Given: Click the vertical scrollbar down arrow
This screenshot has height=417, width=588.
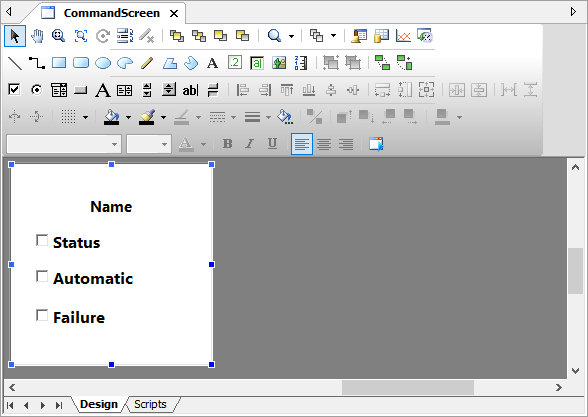Looking at the screenshot, I should coord(575,370).
